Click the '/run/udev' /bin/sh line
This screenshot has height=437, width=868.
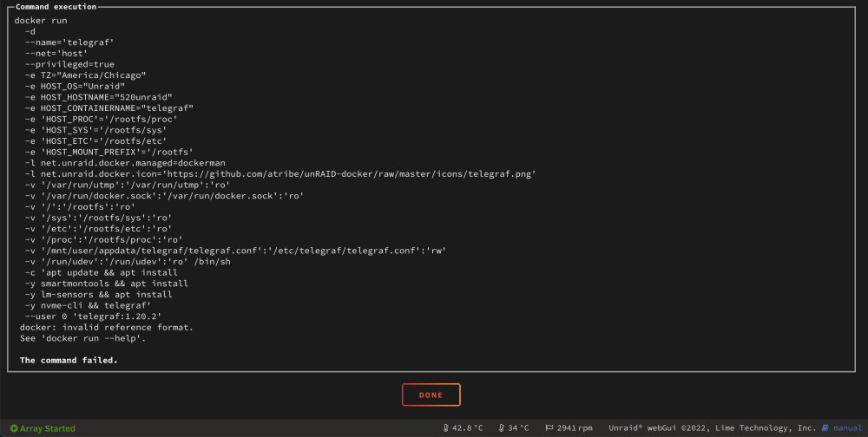128,262
